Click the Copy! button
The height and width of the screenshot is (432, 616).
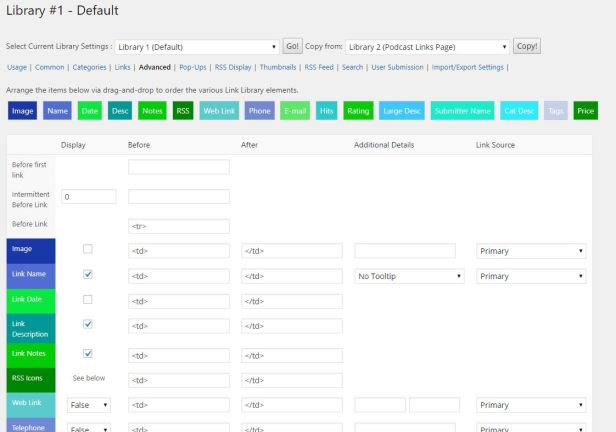[527, 46]
